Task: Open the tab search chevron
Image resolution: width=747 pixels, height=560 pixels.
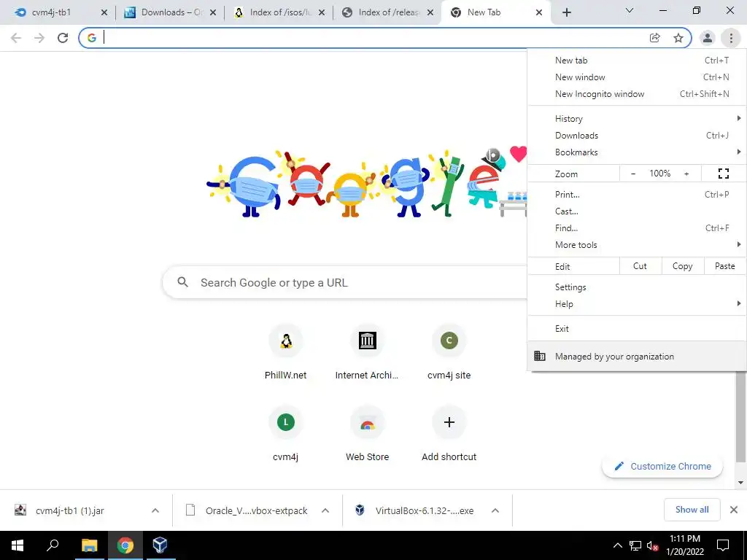Action: point(630,10)
